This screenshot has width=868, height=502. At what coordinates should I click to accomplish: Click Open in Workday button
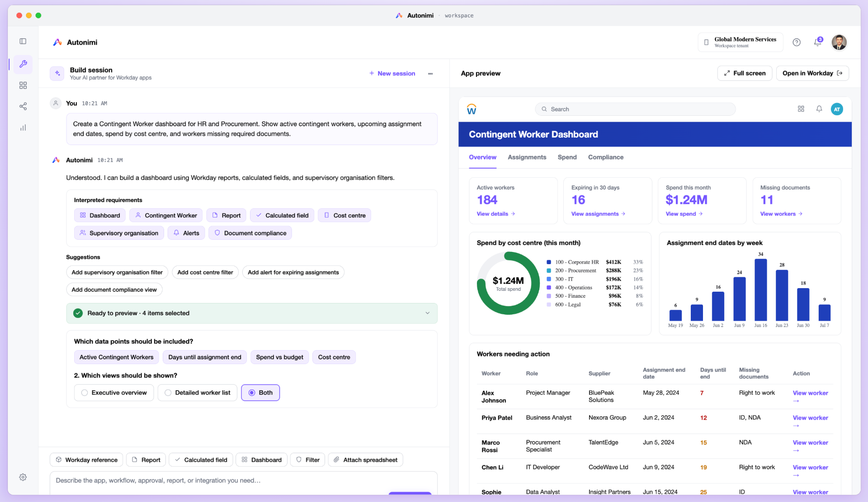(812, 73)
